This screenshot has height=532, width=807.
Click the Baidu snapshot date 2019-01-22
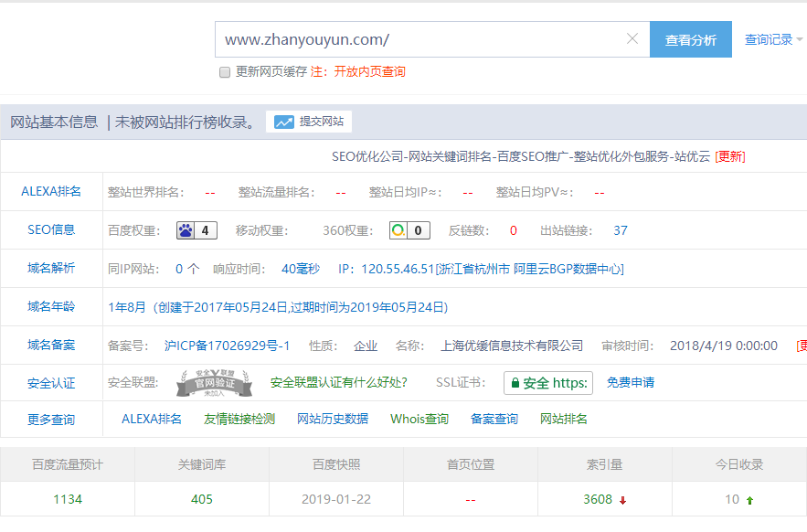coord(336,500)
